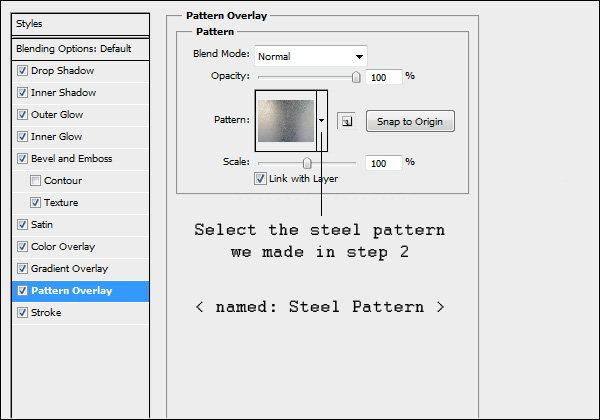Expand the Blend Mode dropdown
The width and height of the screenshot is (600, 420).
pos(311,56)
